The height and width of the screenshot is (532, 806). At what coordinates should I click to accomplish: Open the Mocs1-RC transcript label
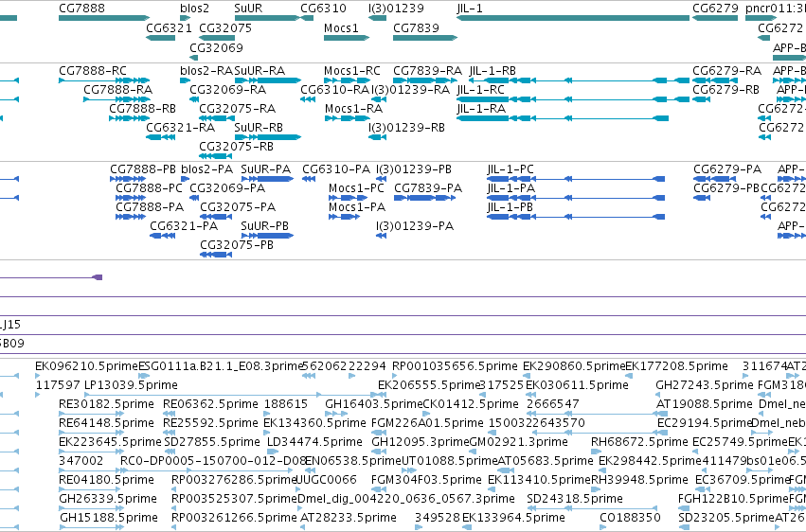coord(352,70)
